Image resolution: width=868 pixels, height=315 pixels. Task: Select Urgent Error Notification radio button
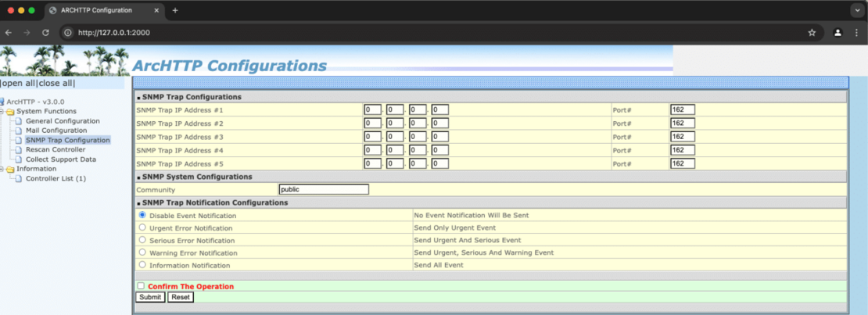point(142,227)
